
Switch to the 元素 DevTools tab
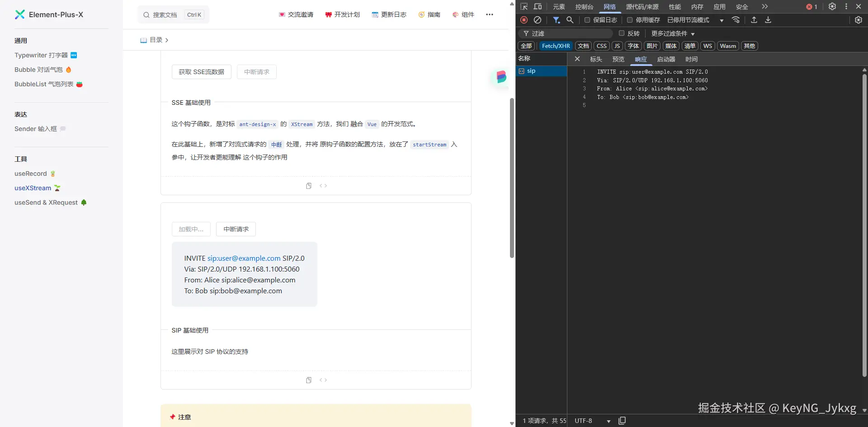click(x=559, y=7)
